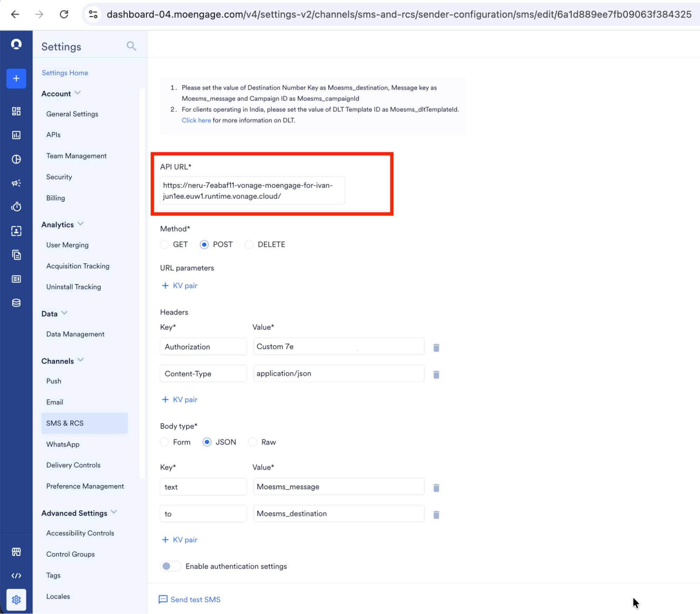This screenshot has width=700, height=614.
Task: Go to Settings Home link
Action: [x=65, y=73]
